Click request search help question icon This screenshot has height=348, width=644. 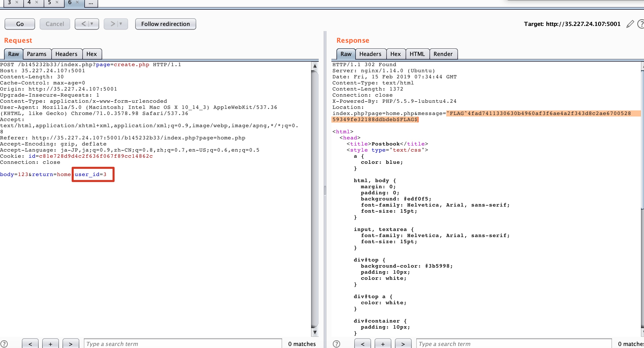tap(4, 344)
